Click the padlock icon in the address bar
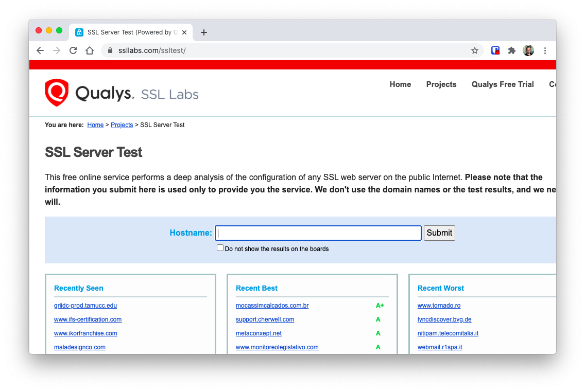This screenshot has height=392, width=585. pos(110,50)
